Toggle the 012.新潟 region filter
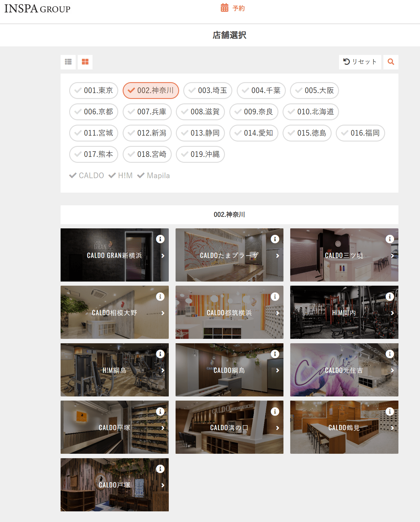Screen dimensions: 420x522 (x=147, y=133)
